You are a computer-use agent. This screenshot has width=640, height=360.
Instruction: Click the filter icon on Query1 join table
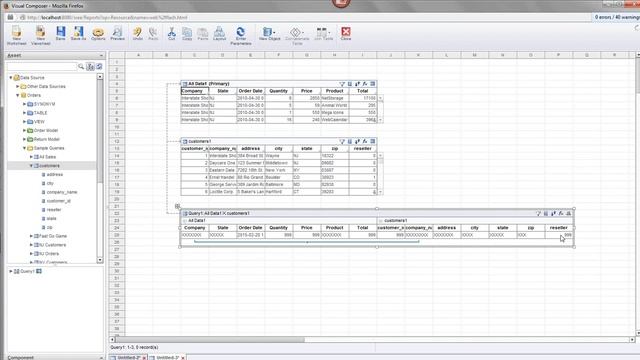coord(538,213)
